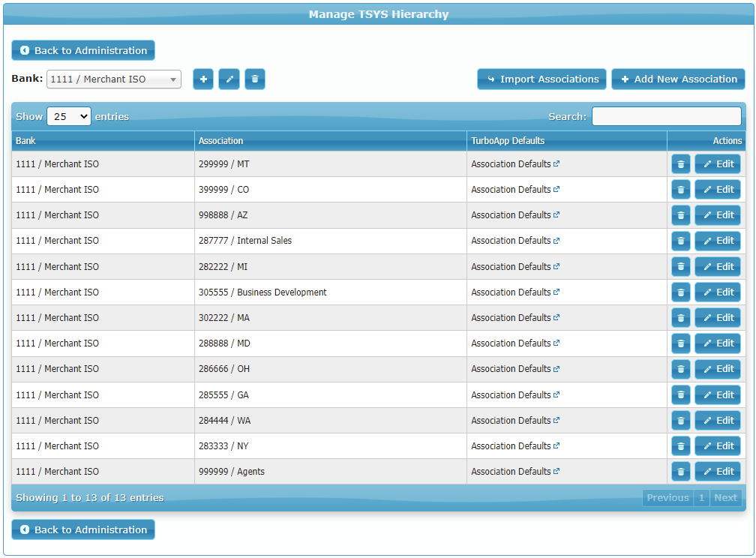This screenshot has width=756, height=558.
Task: Edit the 999999 / Agents association
Action: 718,472
